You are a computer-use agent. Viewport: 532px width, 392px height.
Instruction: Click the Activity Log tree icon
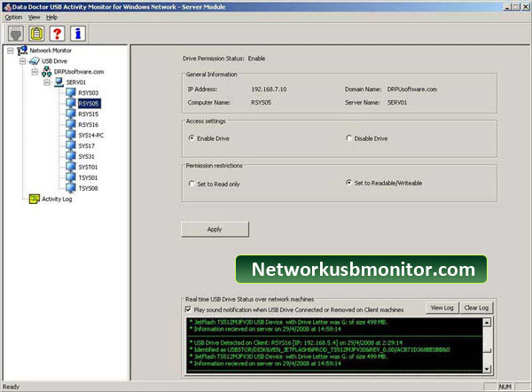(x=35, y=199)
